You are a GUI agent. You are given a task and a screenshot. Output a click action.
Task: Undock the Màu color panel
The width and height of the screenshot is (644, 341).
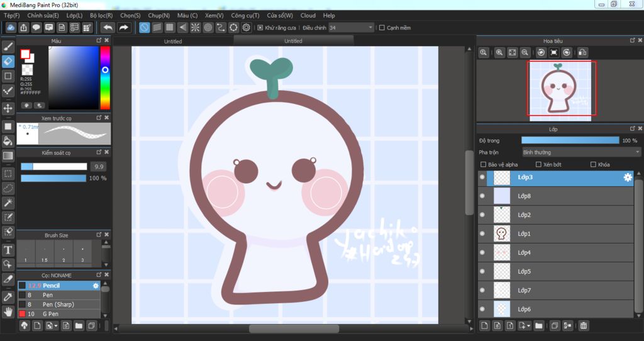(99, 40)
